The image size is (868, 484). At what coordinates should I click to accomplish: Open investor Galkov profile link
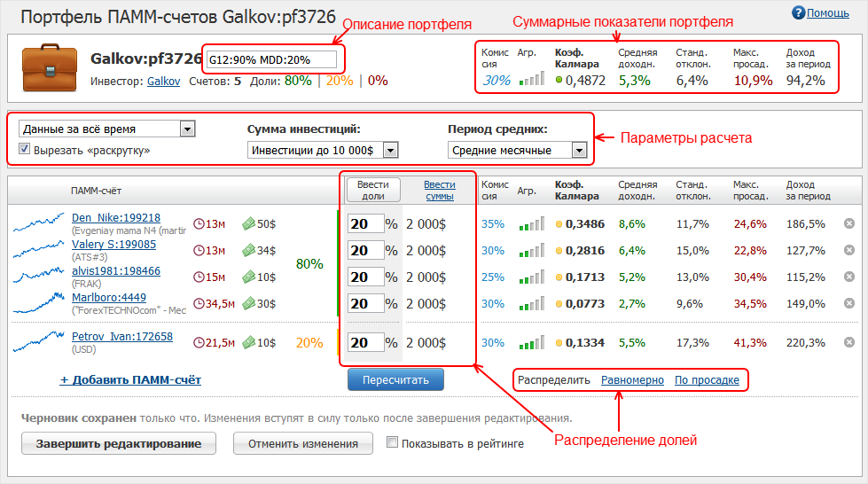click(164, 81)
